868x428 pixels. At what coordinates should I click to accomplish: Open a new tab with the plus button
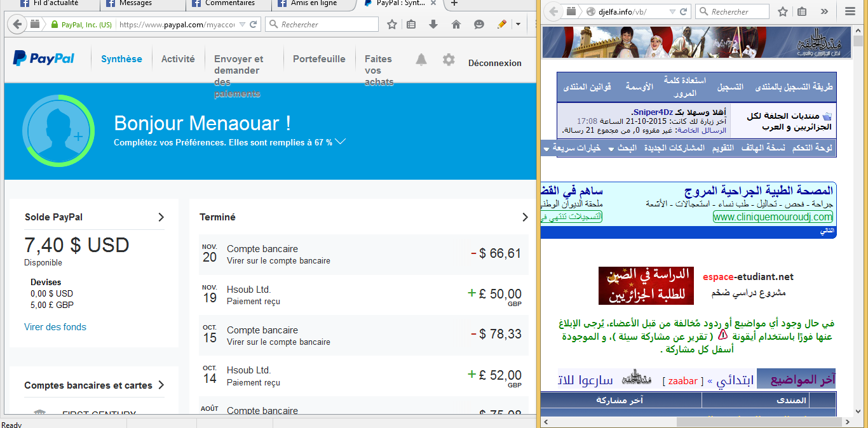(x=454, y=3)
